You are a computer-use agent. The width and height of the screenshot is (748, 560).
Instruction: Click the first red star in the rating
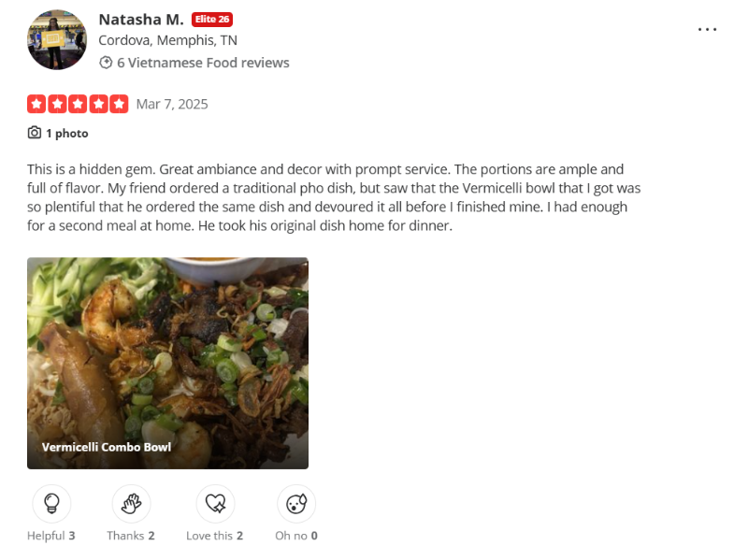click(x=35, y=104)
